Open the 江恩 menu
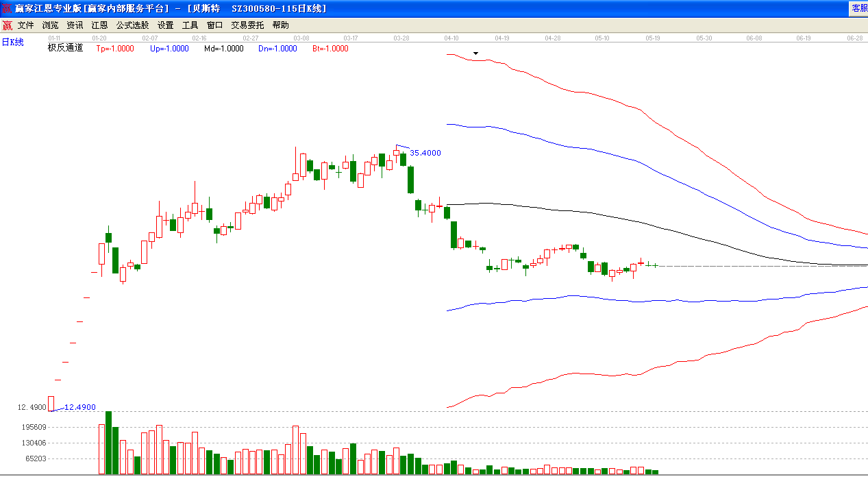This screenshot has height=477, width=868. tap(99, 25)
